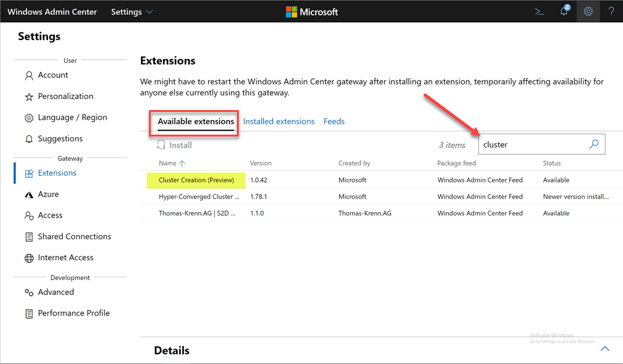
Task: Click the Internet Access globe icon
Action: coord(29,258)
